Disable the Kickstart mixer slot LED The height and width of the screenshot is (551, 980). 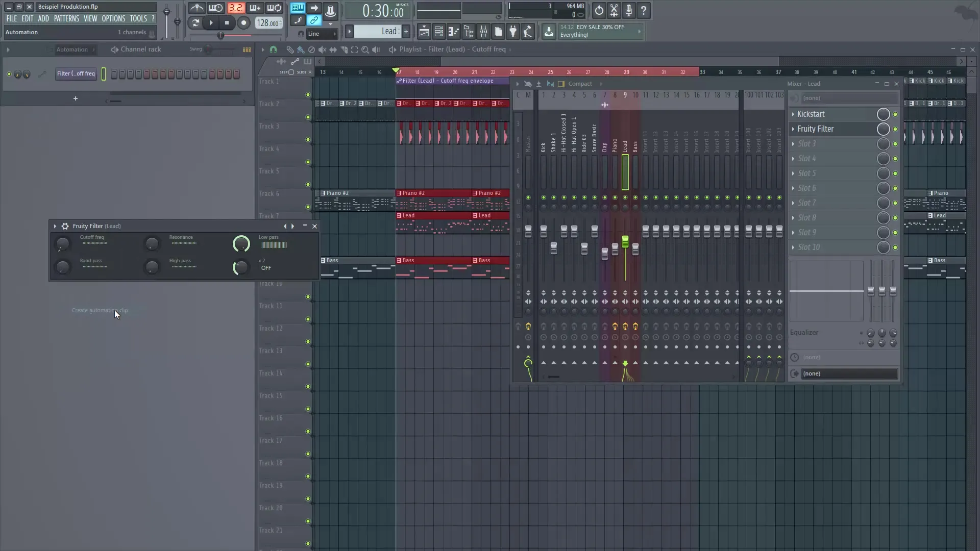pos(895,114)
